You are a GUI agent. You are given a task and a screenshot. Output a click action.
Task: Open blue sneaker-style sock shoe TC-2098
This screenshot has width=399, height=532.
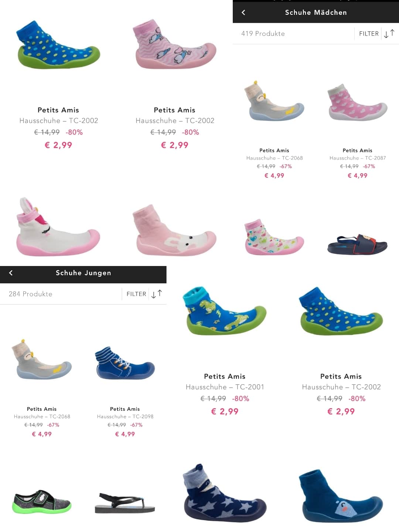[x=125, y=363]
